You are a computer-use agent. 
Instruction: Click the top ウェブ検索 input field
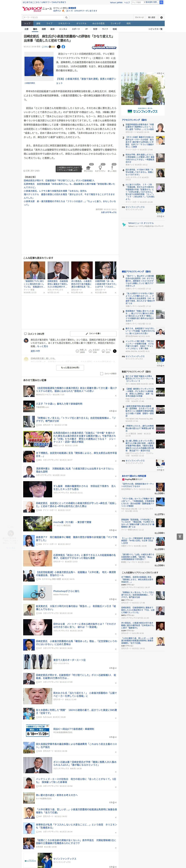pos(137,2)
